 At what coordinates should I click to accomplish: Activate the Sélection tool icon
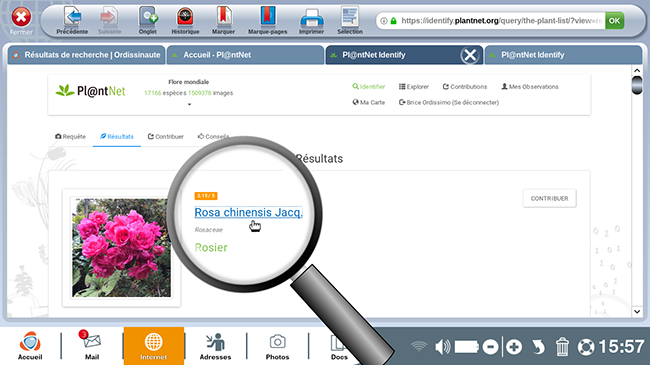click(x=350, y=17)
